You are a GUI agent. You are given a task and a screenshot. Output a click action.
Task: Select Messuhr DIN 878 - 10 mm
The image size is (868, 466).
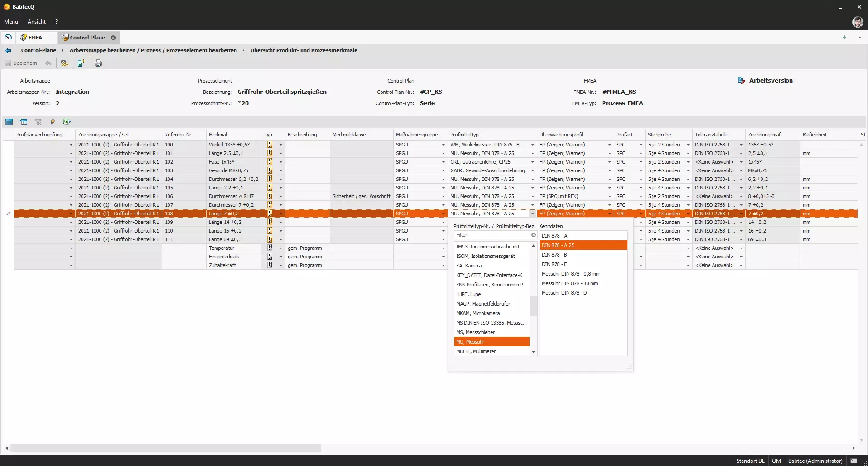pos(583,283)
